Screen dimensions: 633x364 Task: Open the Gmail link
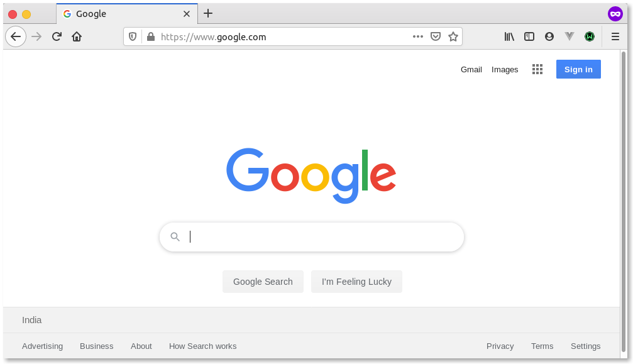coord(471,69)
